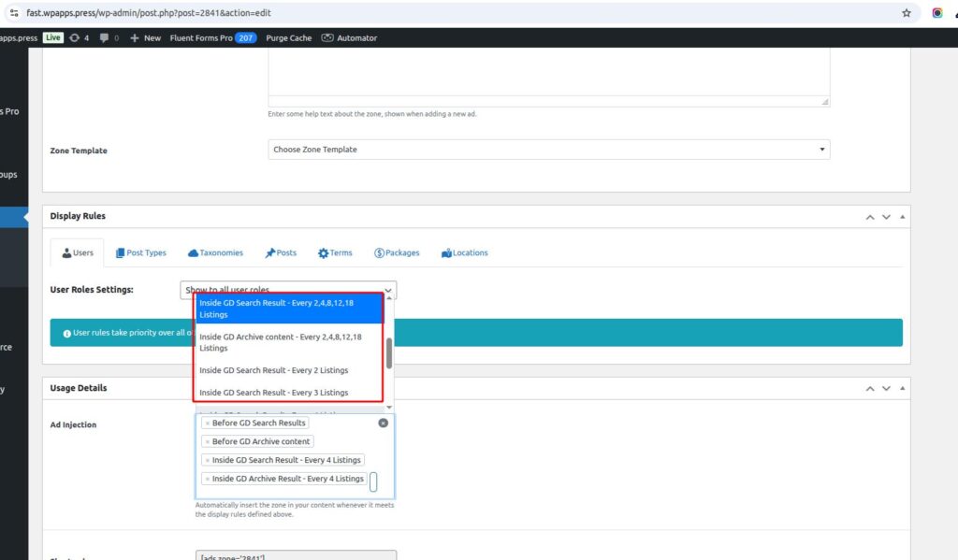Bookmark this page with the star icon
958x560 pixels.
(x=906, y=13)
